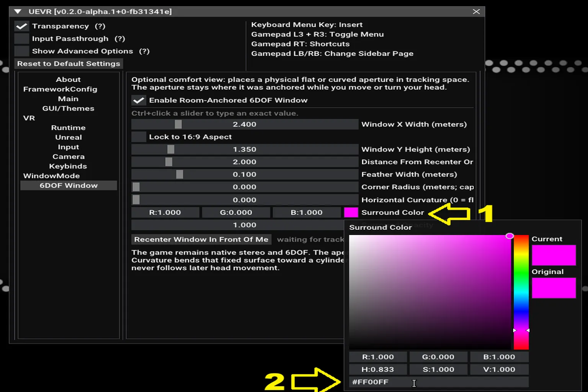Click the picker popup G:0.000 field

tap(438, 357)
